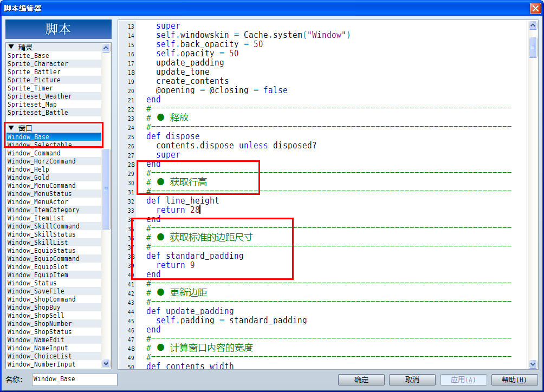
Task: Click the 'return 28' code line
Action: 178,210
